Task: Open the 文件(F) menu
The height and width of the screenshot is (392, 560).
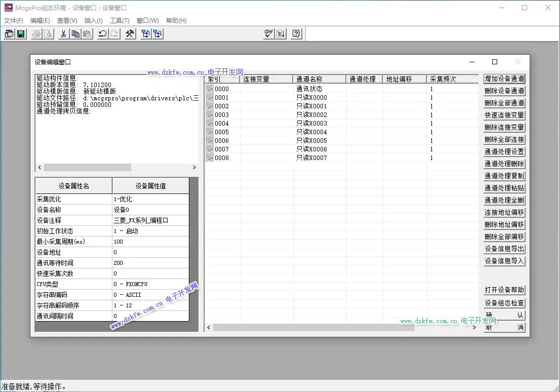Action: pyautogui.click(x=14, y=21)
